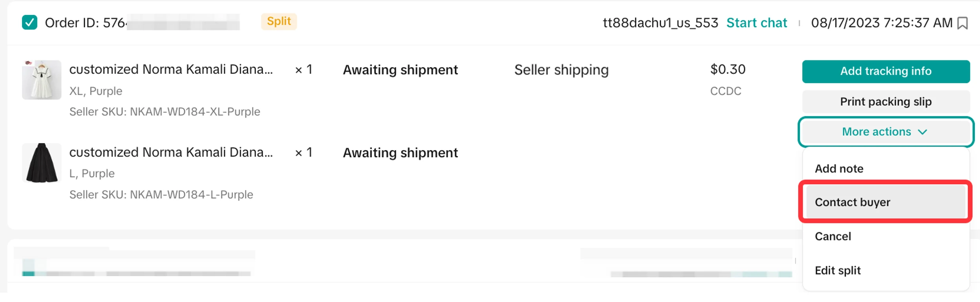Screen dimensions: 980x302
Task: Click the bookmark flag icon beside the order date
Action: 962,23
